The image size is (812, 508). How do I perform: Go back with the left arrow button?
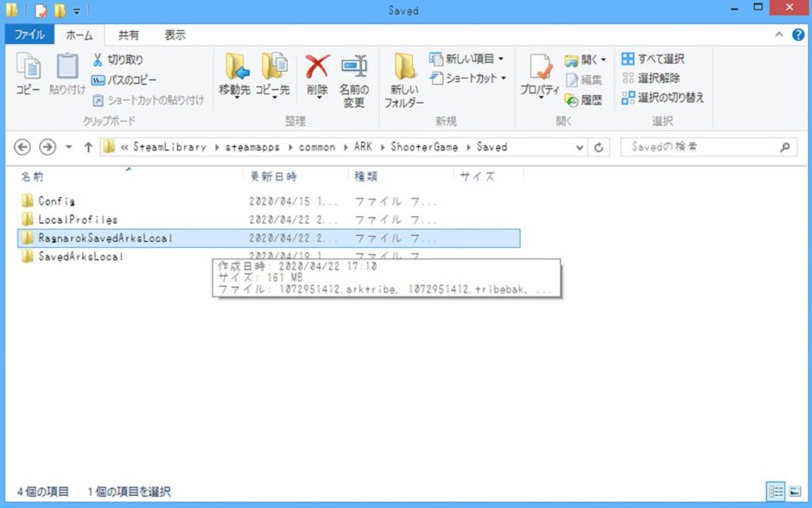pyautogui.click(x=22, y=147)
